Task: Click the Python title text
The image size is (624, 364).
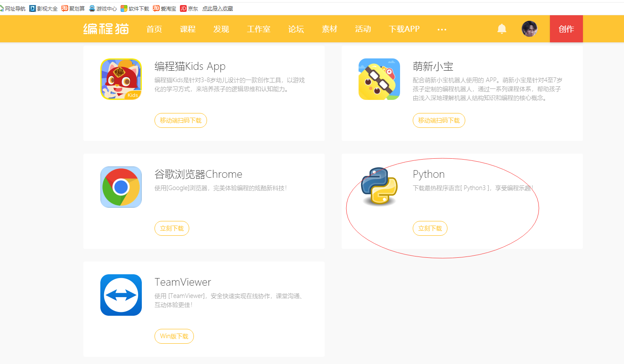Action: (x=429, y=174)
